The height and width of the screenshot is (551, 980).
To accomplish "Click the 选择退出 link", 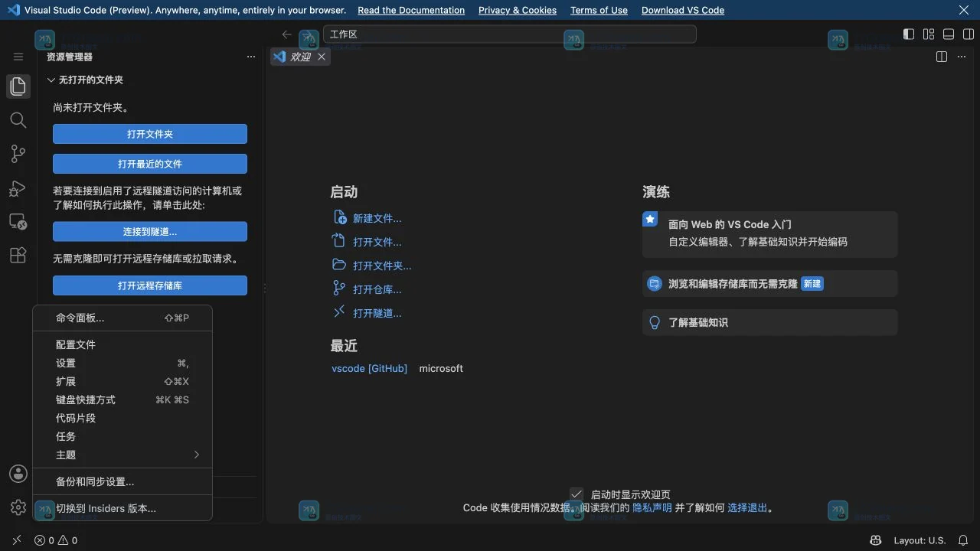I will [747, 507].
